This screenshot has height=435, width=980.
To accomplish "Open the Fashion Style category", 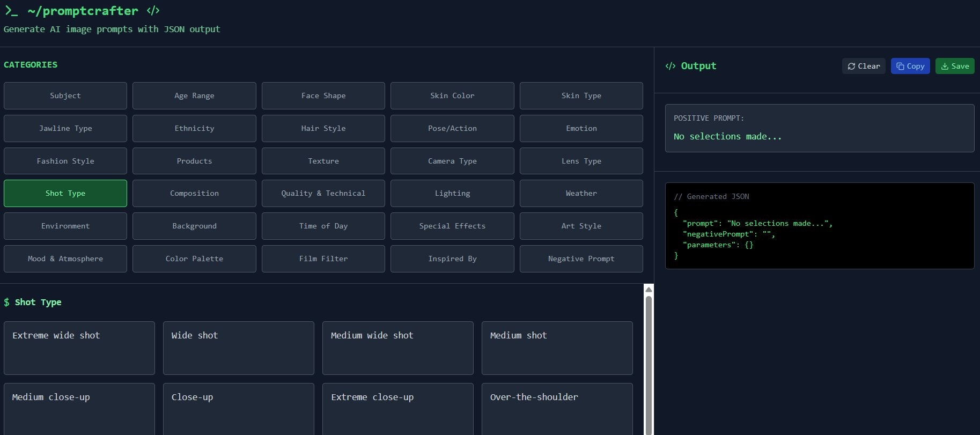I will pos(65,161).
